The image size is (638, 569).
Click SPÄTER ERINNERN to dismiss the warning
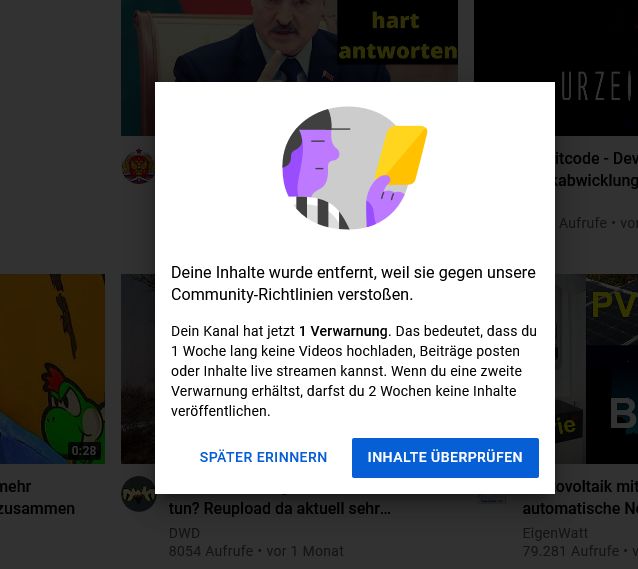click(x=263, y=457)
